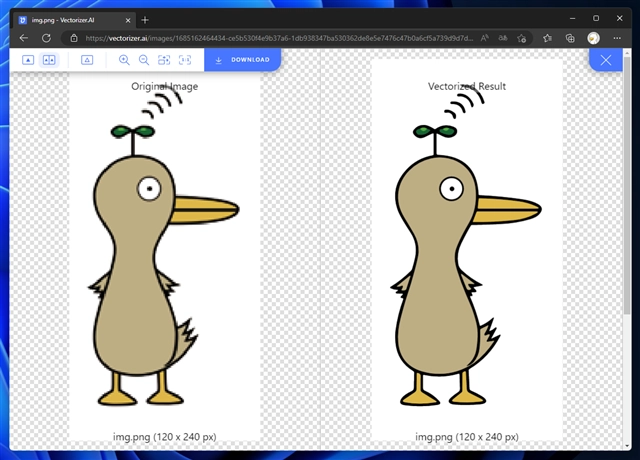Set zoom to 1:1 actual size
The image size is (640, 460).
coord(185,60)
